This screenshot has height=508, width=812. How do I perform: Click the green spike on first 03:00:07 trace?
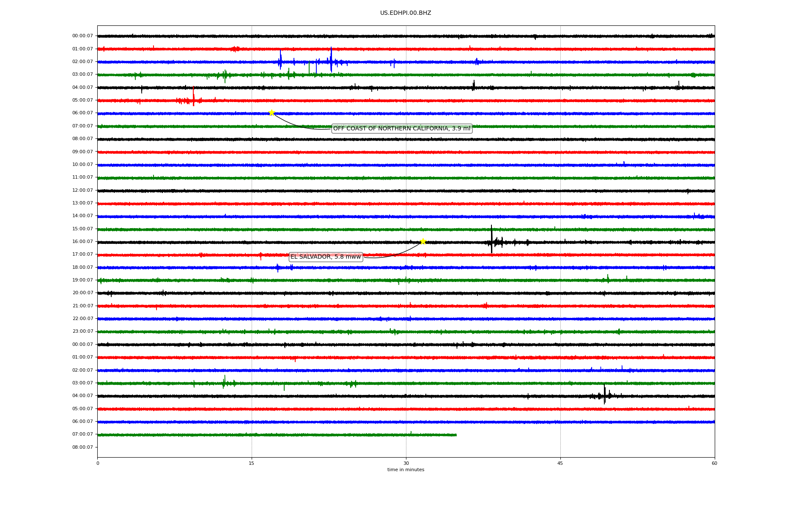(x=225, y=75)
